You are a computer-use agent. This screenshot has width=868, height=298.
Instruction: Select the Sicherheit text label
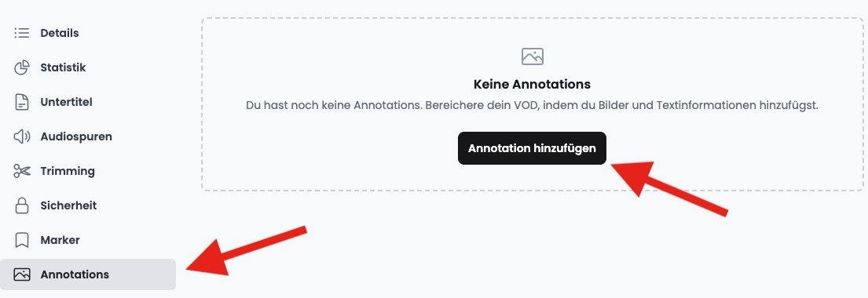click(68, 205)
